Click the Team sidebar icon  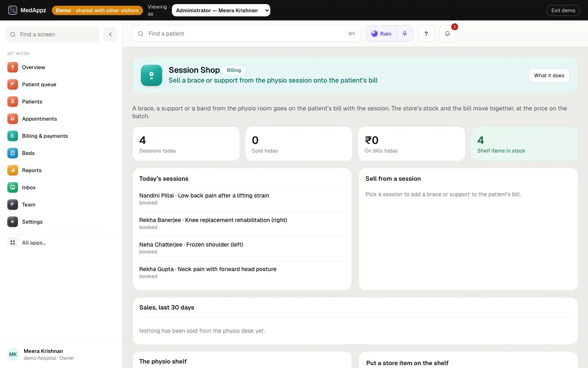coord(13,204)
